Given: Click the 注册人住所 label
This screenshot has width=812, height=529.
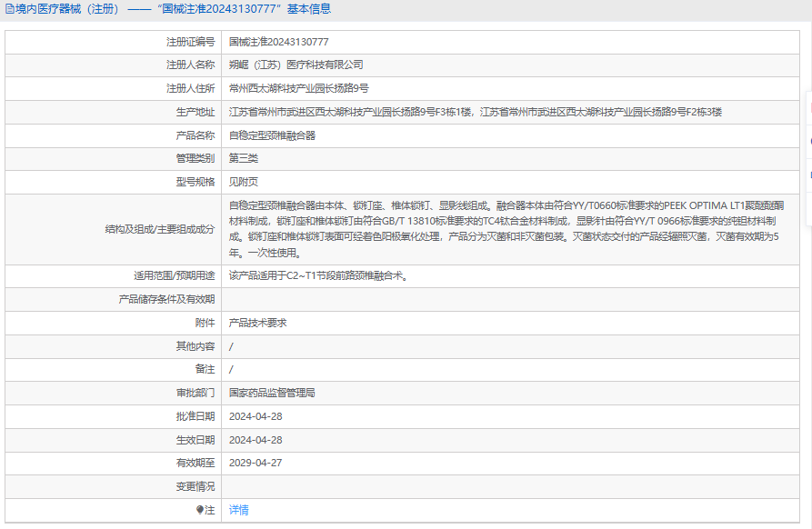Looking at the screenshot, I should pos(191,88).
